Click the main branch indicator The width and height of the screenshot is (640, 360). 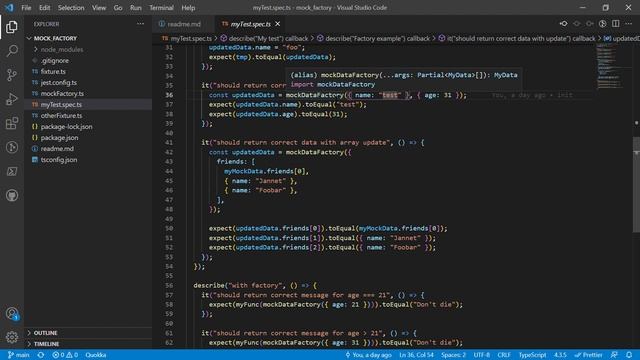tap(19, 355)
